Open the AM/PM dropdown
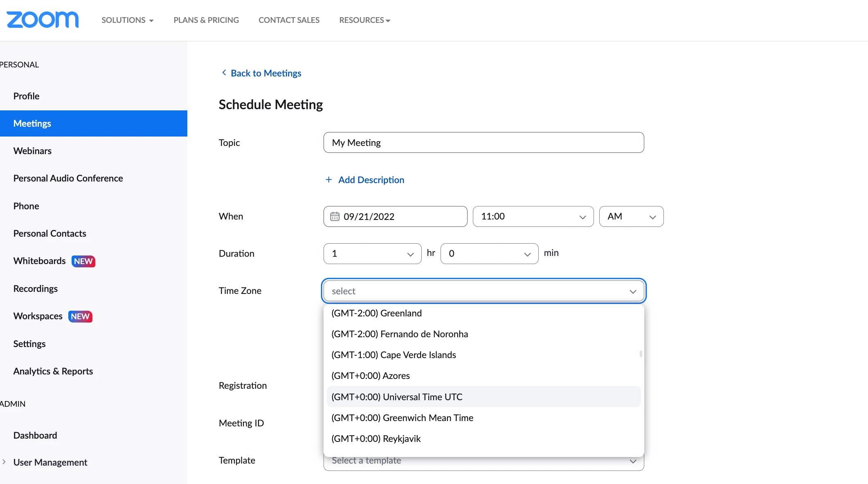 coord(631,216)
